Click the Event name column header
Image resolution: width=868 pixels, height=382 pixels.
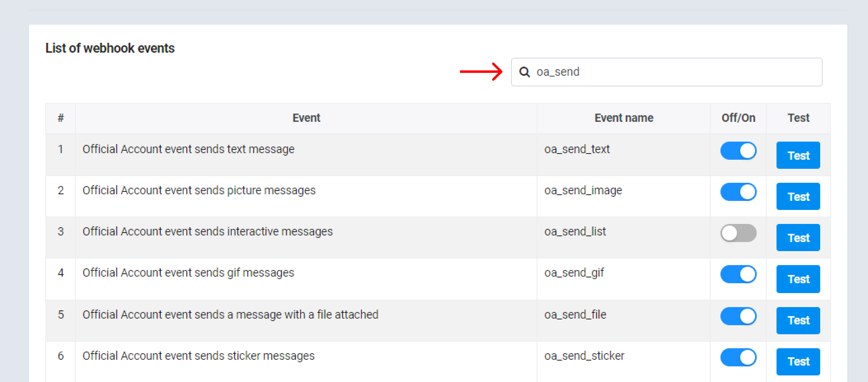[x=624, y=118]
